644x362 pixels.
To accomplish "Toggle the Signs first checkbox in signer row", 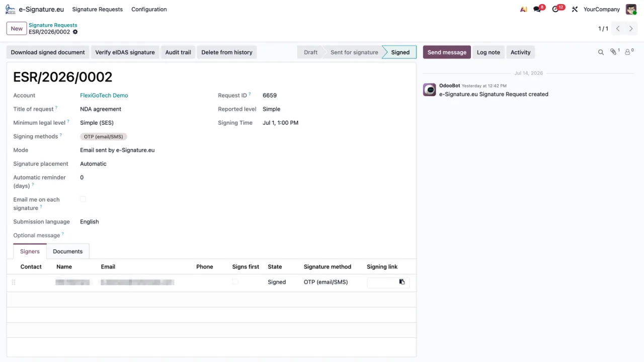I will tap(235, 282).
